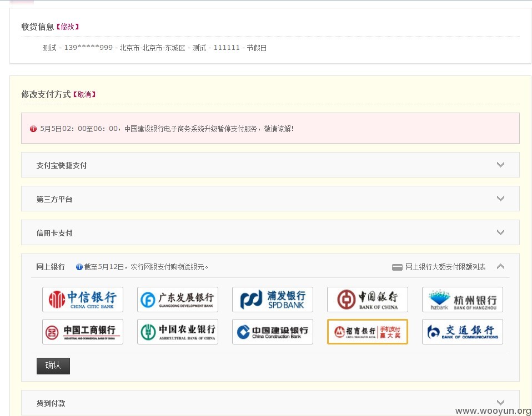Select China Construction Bank logo
The width and height of the screenshot is (532, 416).
point(273,332)
